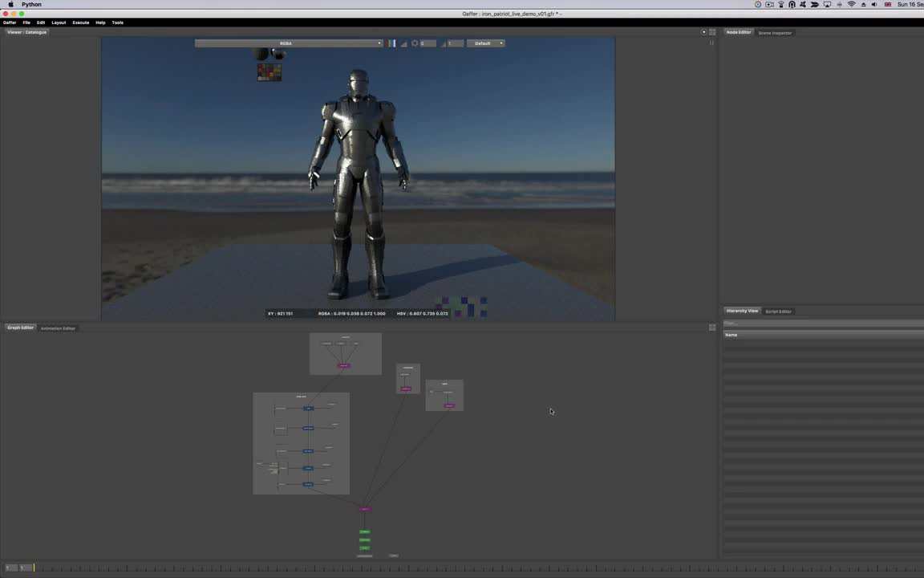Click the Graph Editor layout grid icon
The width and height of the screenshot is (924, 578).
[712, 328]
